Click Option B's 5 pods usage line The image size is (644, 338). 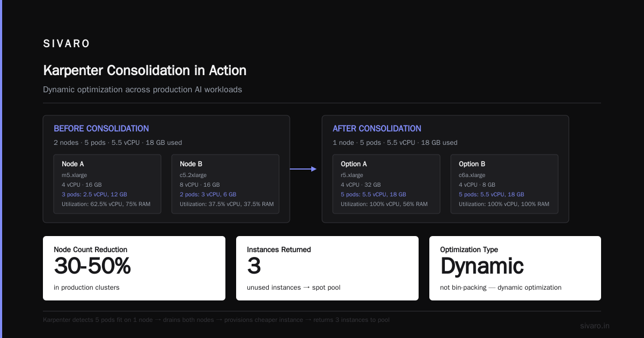pos(492,194)
